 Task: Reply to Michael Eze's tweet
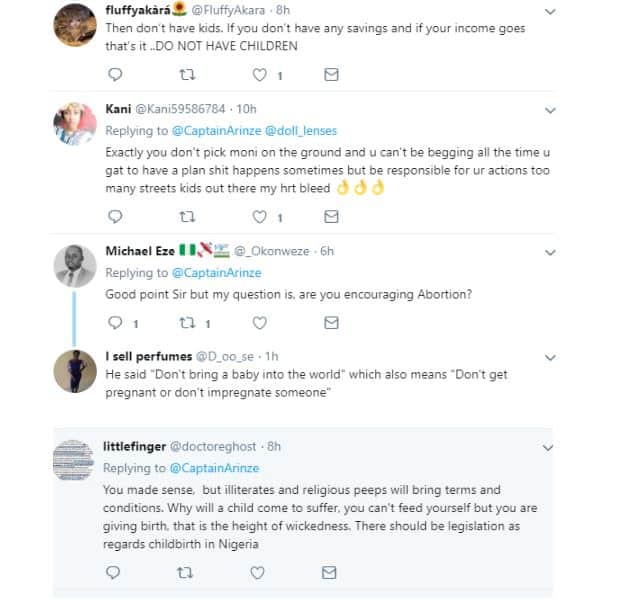(114, 323)
